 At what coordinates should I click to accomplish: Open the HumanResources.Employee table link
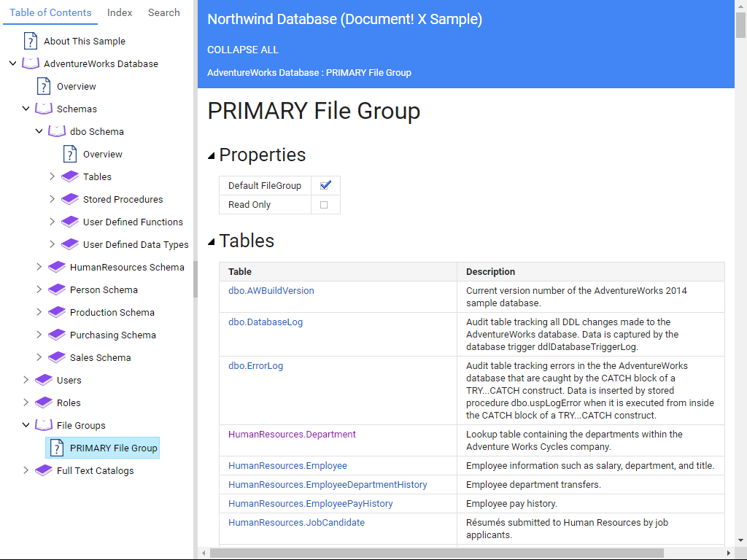[x=287, y=466]
